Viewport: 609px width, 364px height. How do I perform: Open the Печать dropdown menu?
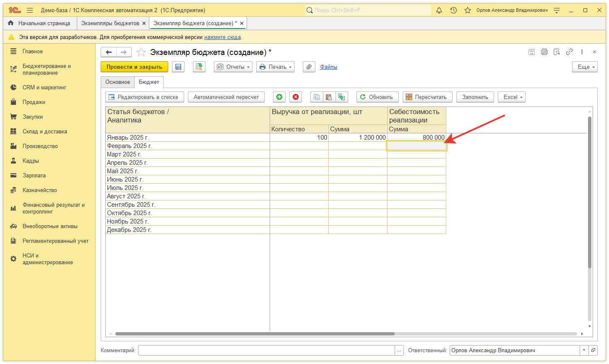coord(275,67)
